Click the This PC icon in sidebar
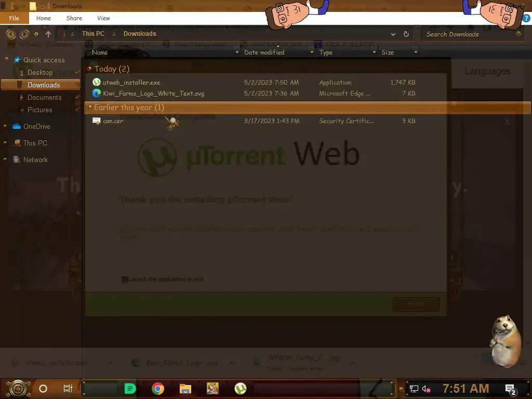 (x=17, y=143)
